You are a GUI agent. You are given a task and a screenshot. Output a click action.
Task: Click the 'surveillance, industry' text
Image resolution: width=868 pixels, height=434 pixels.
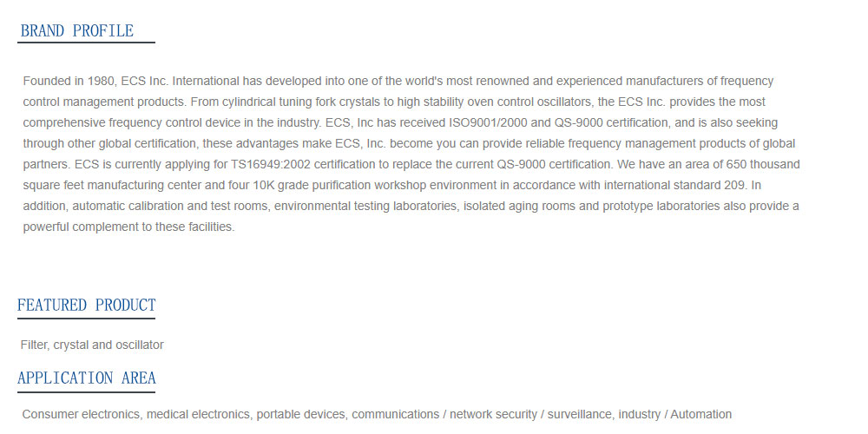click(x=604, y=414)
